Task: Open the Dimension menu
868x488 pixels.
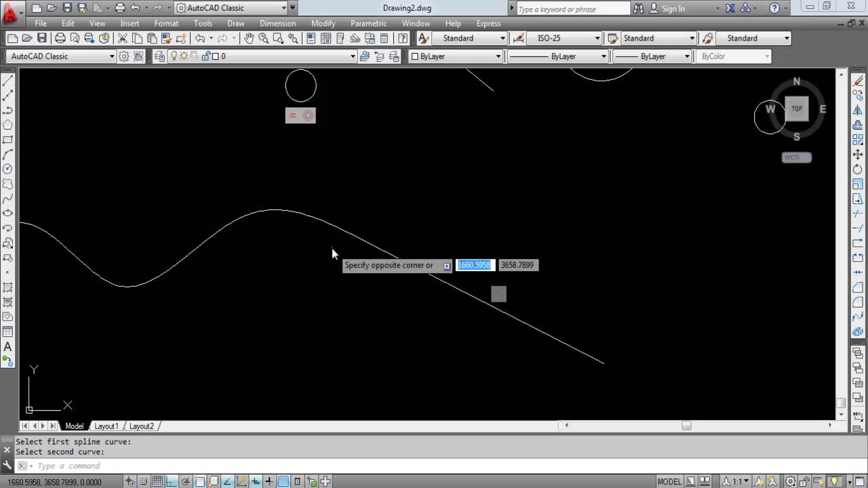Action: pos(278,23)
